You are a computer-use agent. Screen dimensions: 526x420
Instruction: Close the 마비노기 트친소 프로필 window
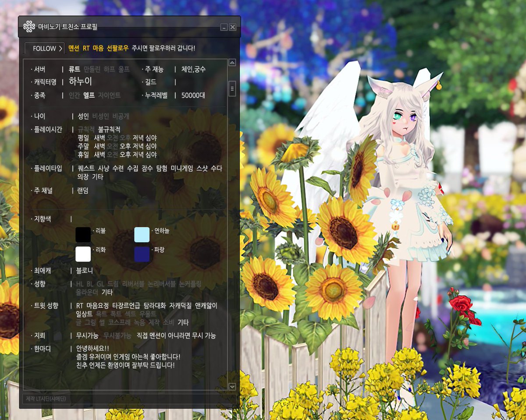tap(232, 27)
